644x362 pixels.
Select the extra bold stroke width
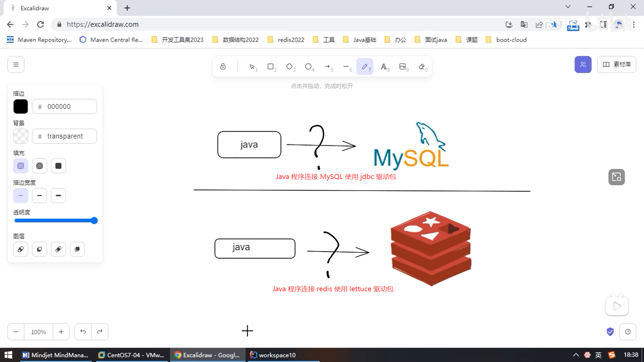tap(58, 195)
